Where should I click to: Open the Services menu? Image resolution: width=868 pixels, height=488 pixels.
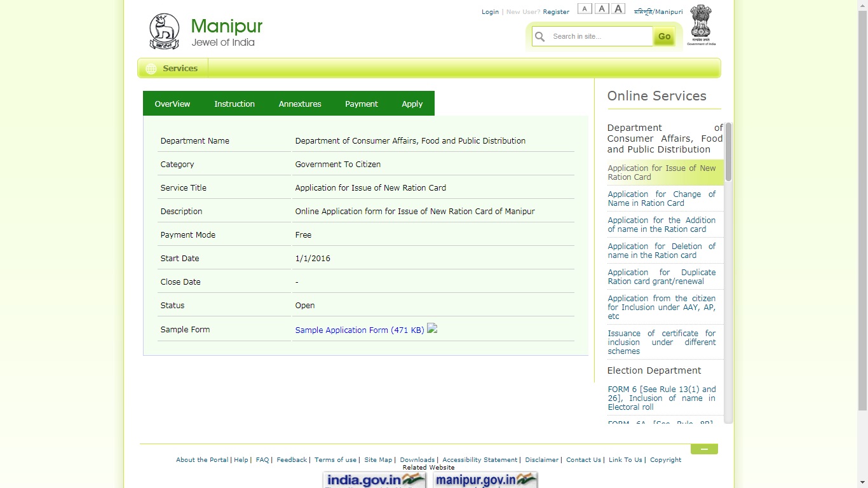click(180, 68)
